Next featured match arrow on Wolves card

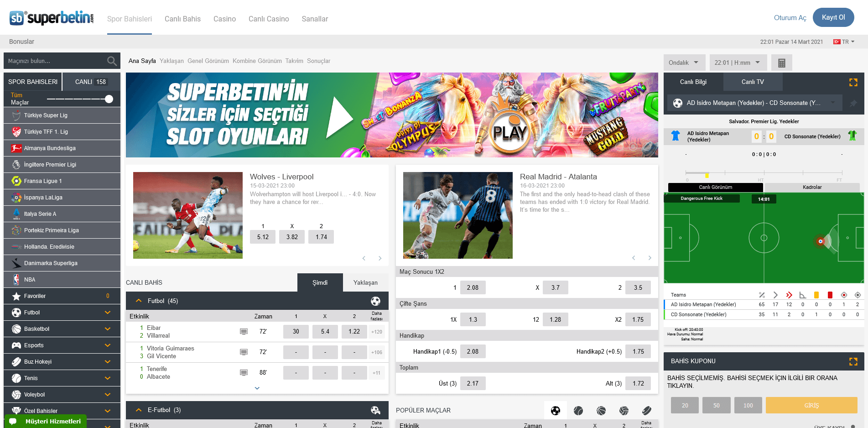(x=380, y=258)
